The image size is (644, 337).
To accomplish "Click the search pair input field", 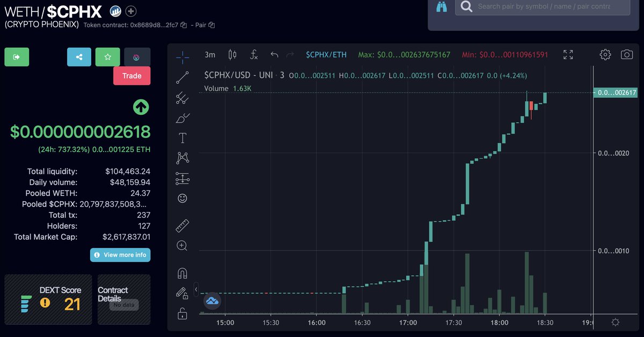I will (x=543, y=6).
